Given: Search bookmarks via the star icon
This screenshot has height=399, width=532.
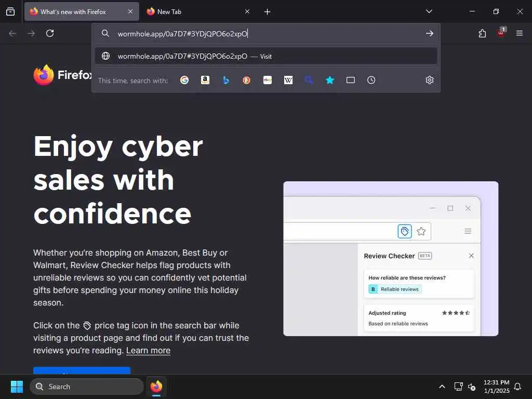Looking at the screenshot, I should click(330, 80).
